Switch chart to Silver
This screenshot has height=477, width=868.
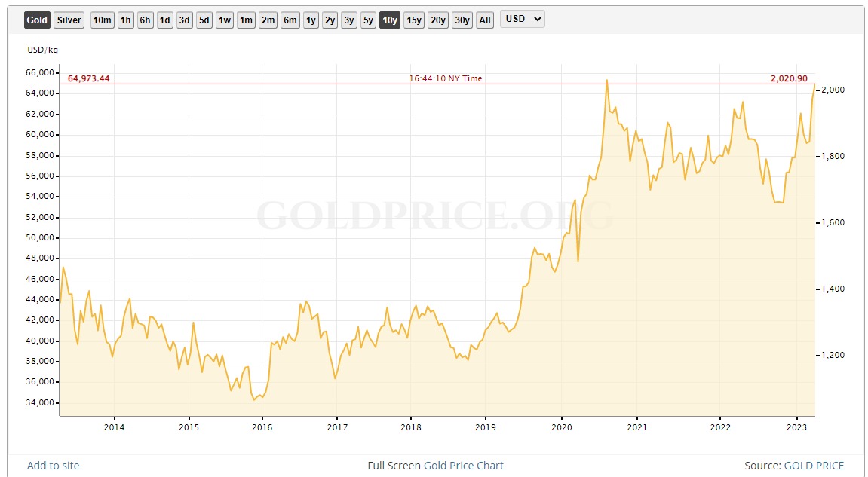click(x=69, y=20)
